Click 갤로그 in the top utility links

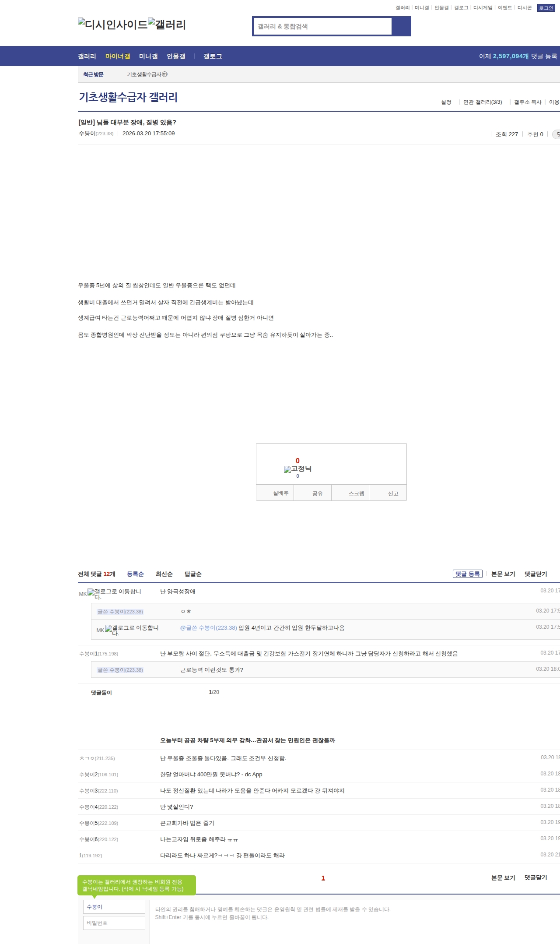tap(461, 8)
